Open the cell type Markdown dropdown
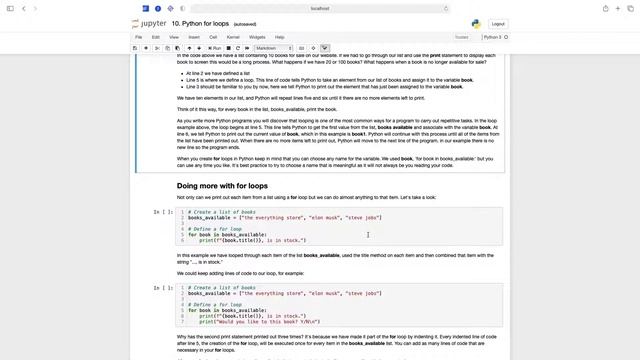 coord(273,48)
